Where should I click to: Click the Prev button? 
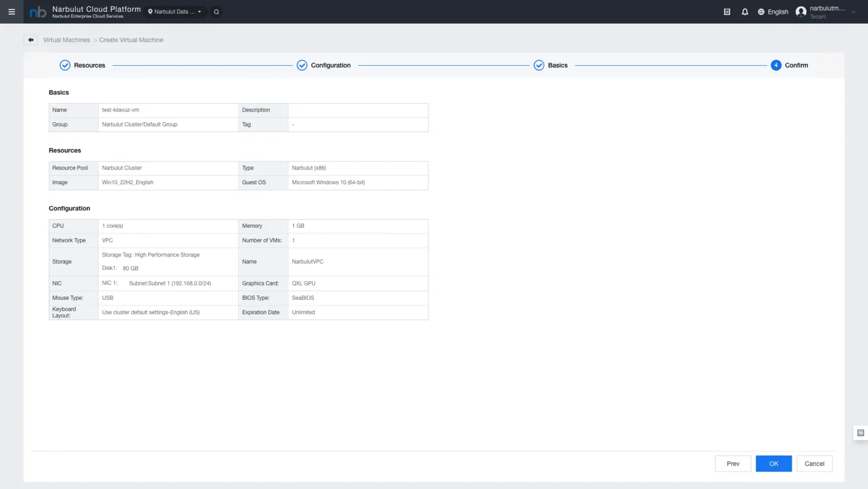point(733,464)
